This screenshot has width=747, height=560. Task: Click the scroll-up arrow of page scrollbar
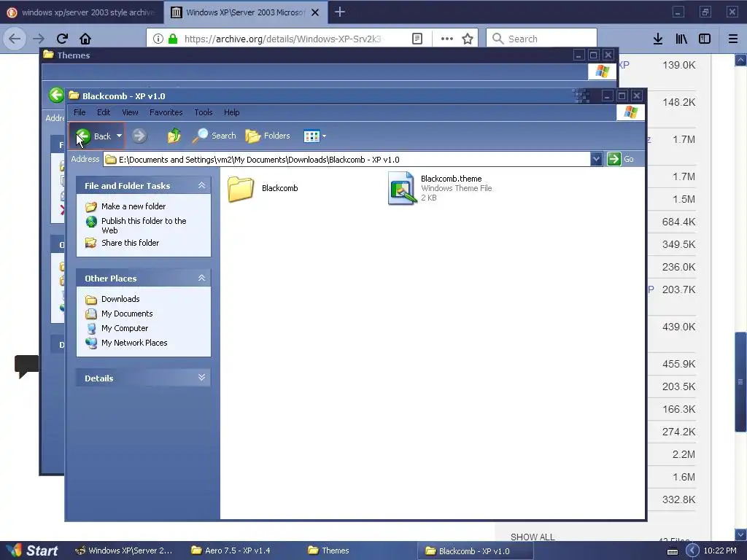(x=740, y=60)
